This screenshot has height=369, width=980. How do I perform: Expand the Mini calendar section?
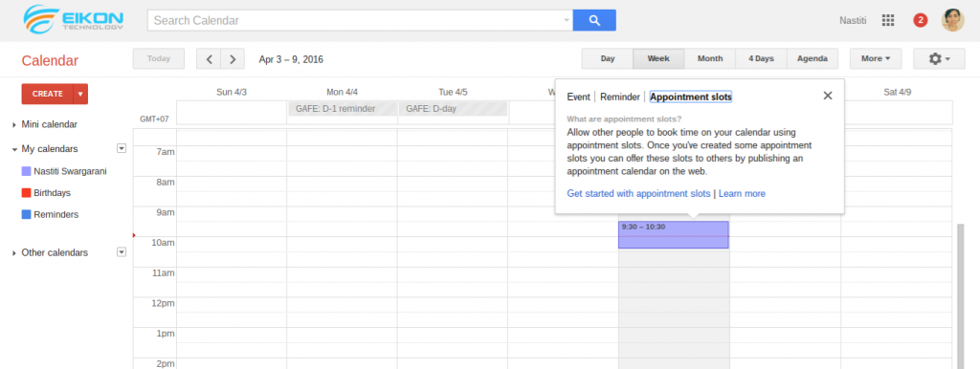[x=15, y=125]
